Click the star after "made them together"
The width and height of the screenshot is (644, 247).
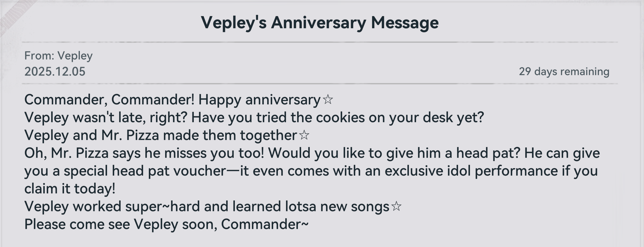304,135
